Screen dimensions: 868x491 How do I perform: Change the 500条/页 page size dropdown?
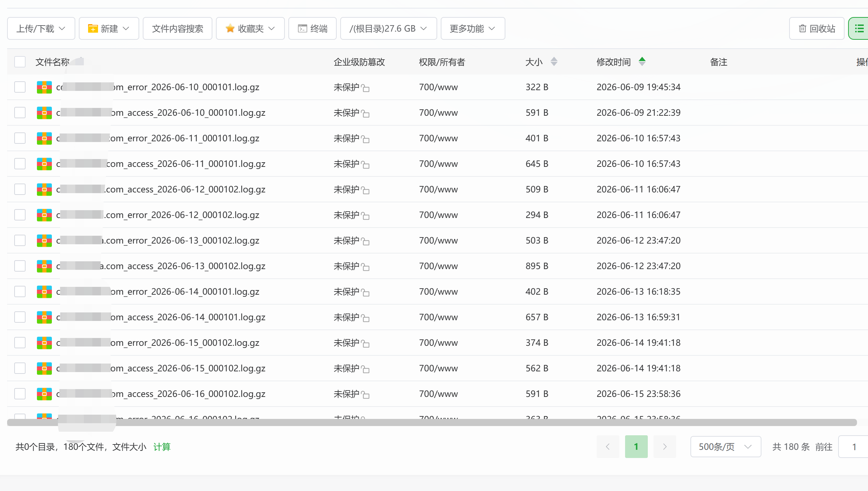click(x=726, y=447)
